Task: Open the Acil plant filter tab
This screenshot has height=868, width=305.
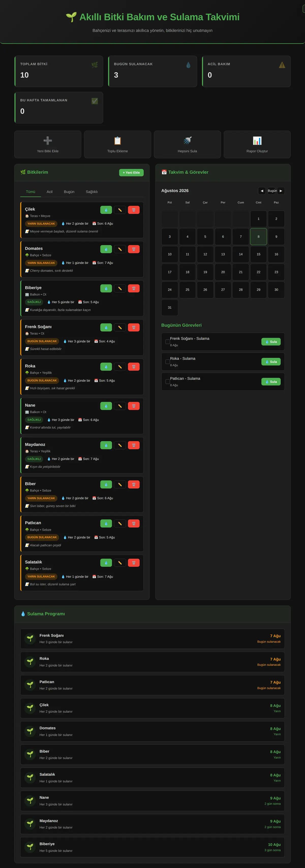Action: 50,192
